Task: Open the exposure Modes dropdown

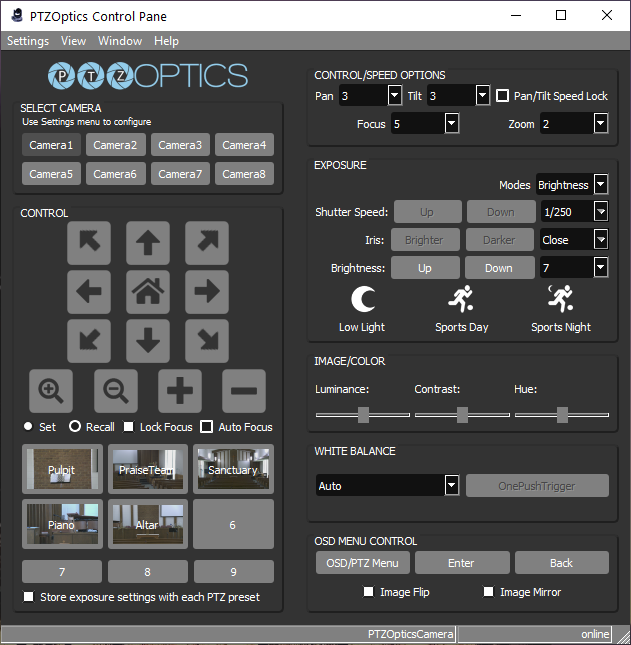Action: (x=601, y=184)
